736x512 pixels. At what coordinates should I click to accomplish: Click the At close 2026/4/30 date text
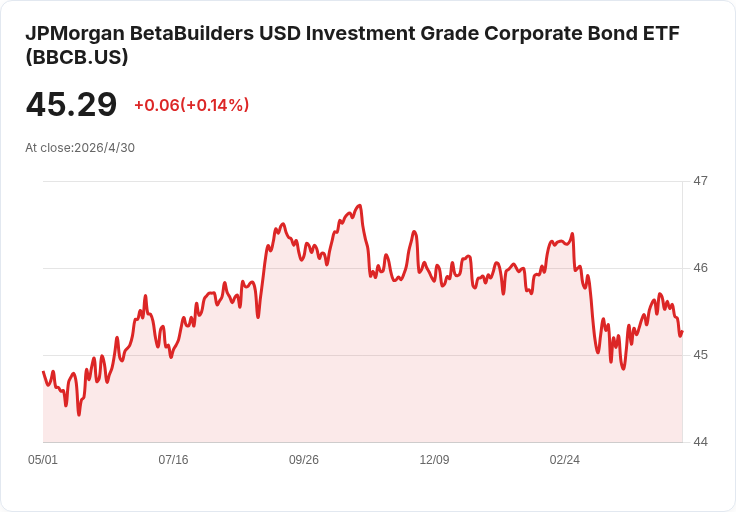(80, 148)
